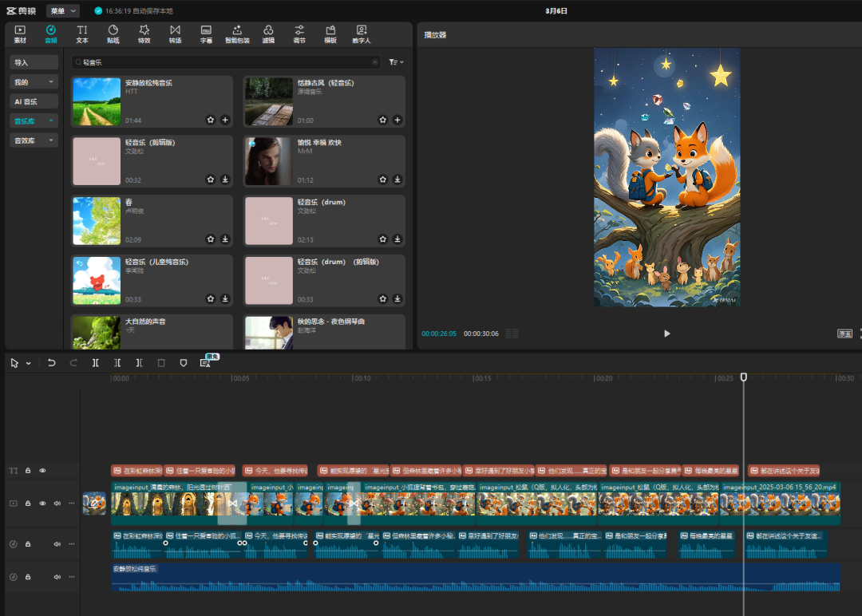The height and width of the screenshot is (616, 862).
Task: Lock the text subtitle track
Action: tap(28, 471)
